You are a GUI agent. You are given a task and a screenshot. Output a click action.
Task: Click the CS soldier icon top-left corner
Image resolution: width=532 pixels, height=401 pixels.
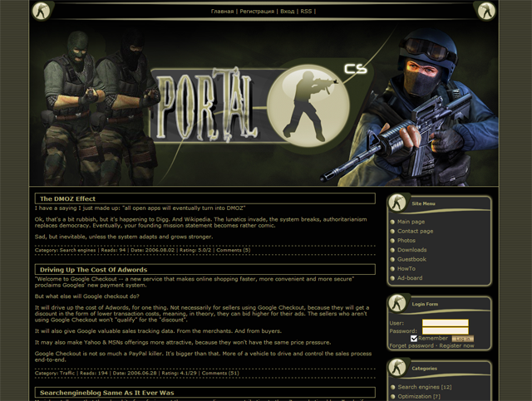[42, 11]
